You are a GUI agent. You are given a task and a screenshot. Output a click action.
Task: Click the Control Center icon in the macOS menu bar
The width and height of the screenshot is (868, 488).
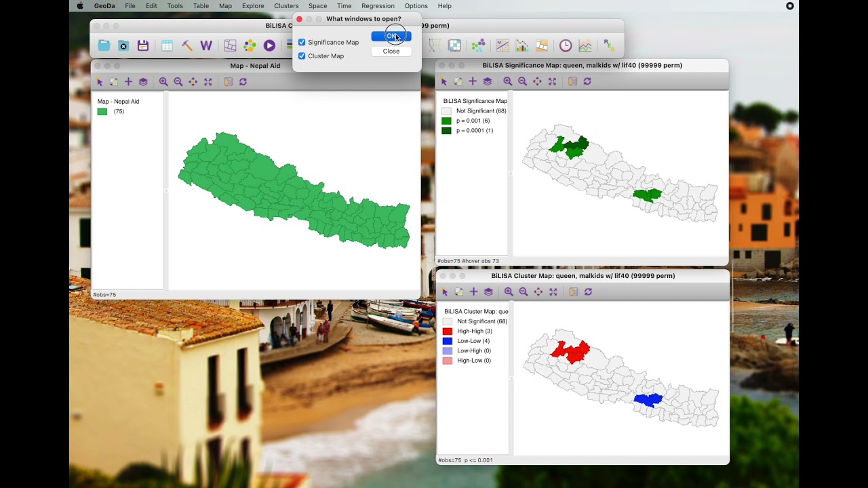coord(790,5)
